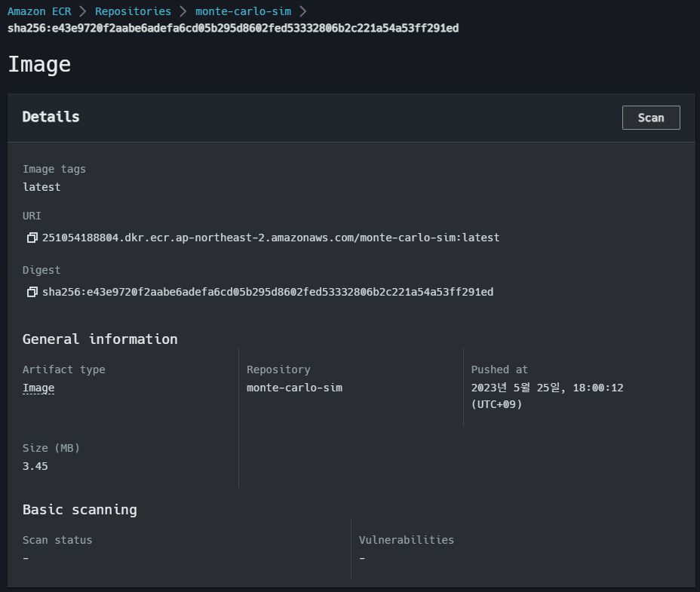Click the Vulnerabilities label

click(x=407, y=540)
